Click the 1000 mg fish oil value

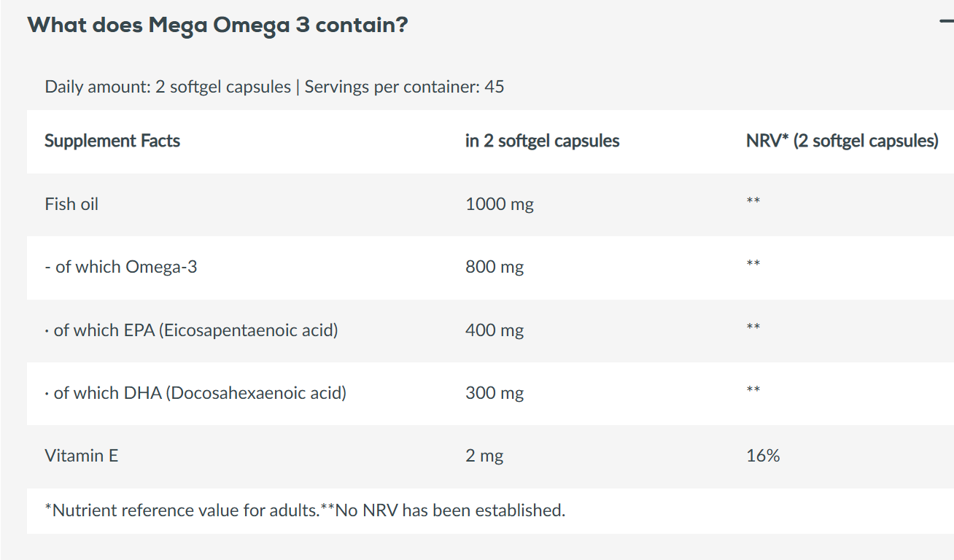click(x=500, y=204)
